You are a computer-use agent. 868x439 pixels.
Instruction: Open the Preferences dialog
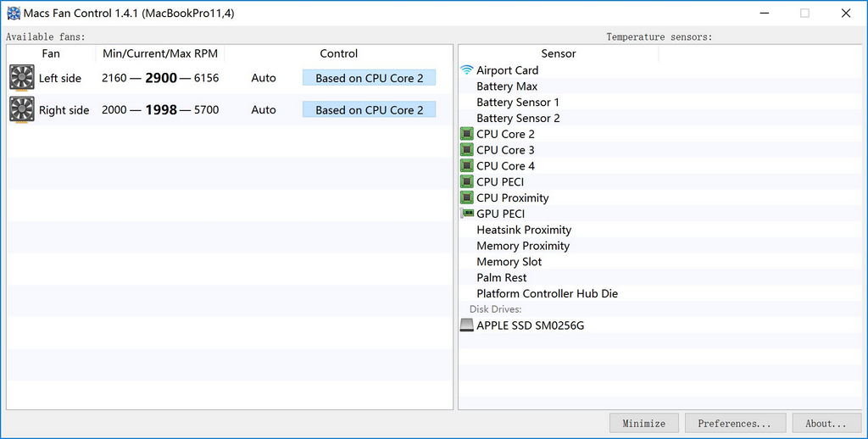click(x=734, y=423)
